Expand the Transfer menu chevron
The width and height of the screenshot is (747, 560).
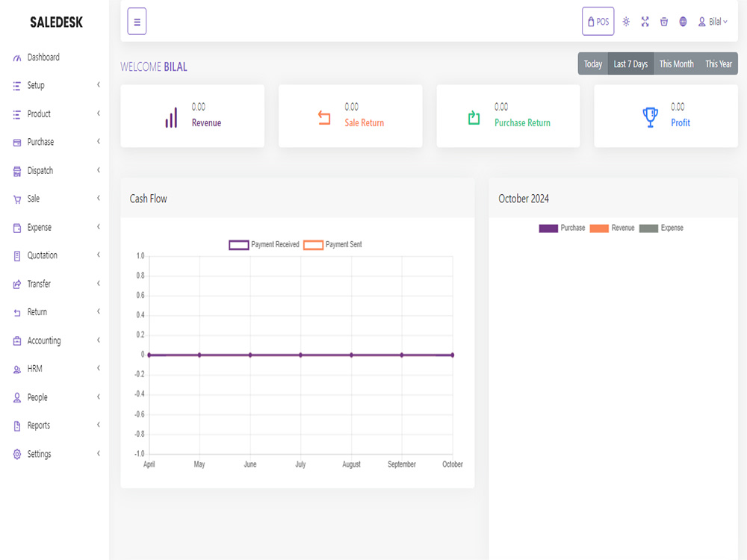[x=99, y=283]
